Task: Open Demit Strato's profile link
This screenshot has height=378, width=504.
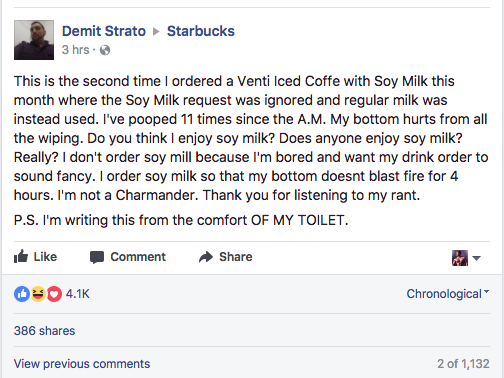Action: [x=104, y=31]
